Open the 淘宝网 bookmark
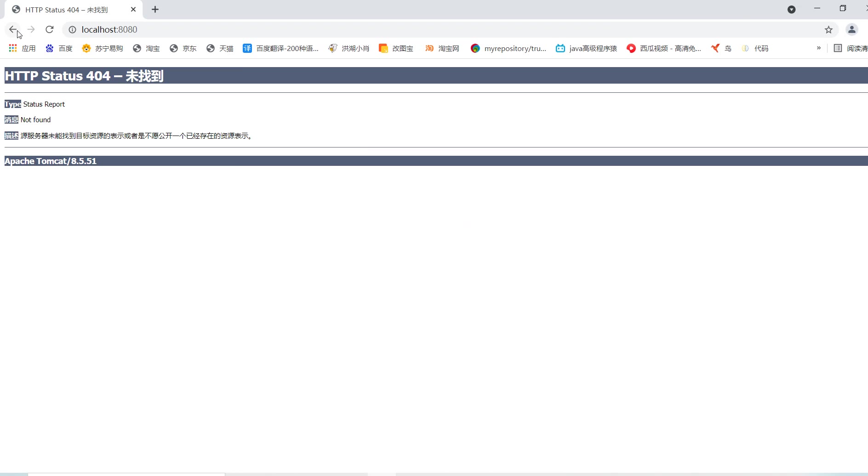This screenshot has width=868, height=476. coord(442,48)
